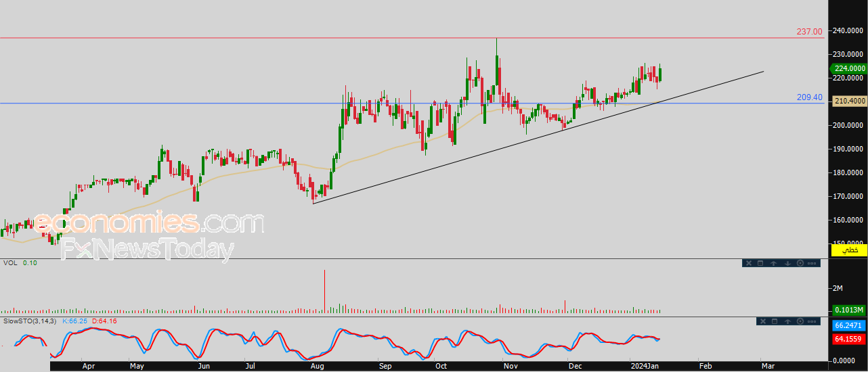Move the VOL panel down

tap(787, 263)
